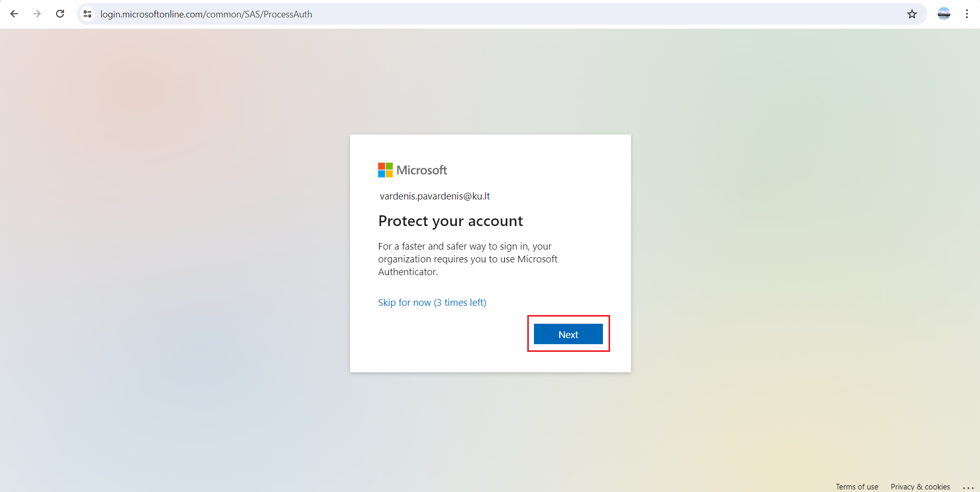This screenshot has height=492, width=980.
Task: Click the browser back arrow
Action: tap(14, 14)
